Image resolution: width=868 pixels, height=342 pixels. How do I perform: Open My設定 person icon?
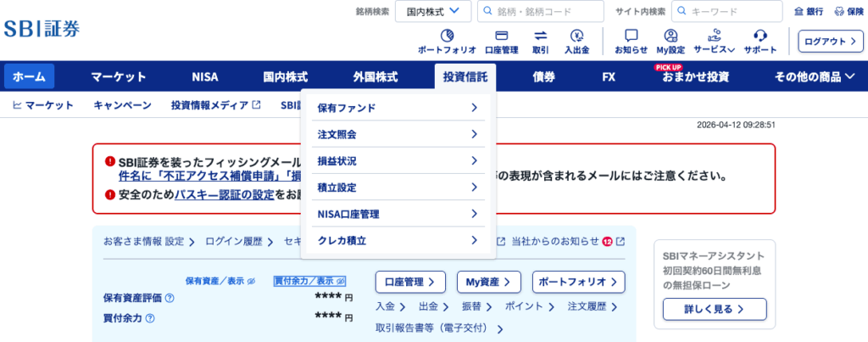coord(670,36)
